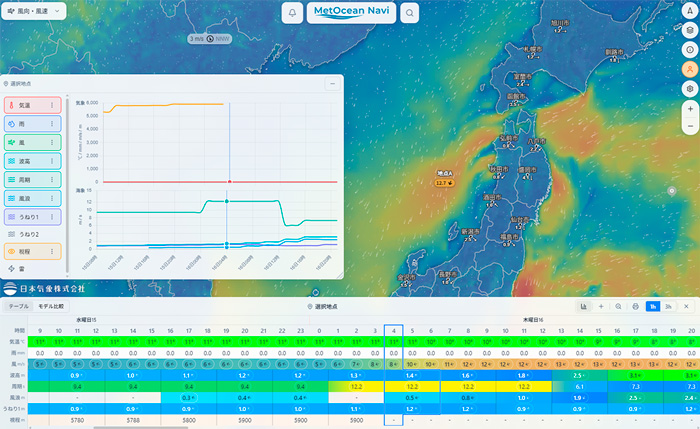Open the 風向・風速 layer dropdown
700x429 pixels.
coord(34,11)
